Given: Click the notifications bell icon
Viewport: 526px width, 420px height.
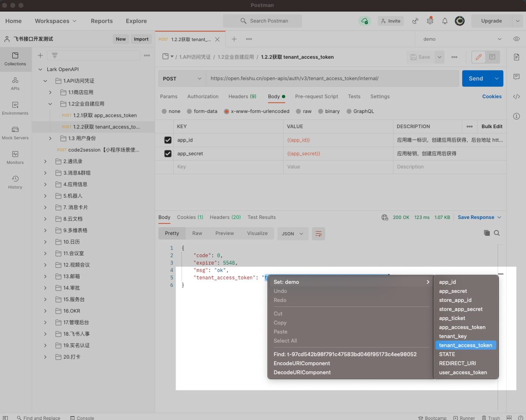Looking at the screenshot, I should tap(445, 21).
